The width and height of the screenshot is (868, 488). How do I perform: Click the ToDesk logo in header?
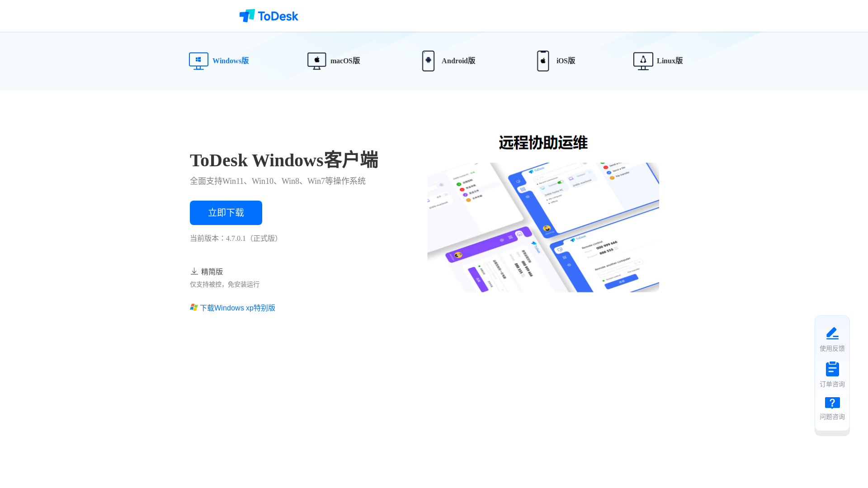coord(269,16)
